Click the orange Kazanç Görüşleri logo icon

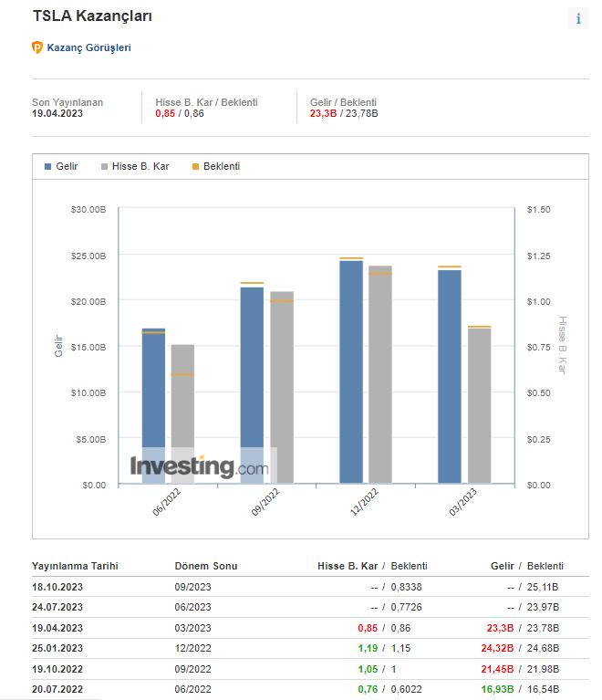coord(37,47)
